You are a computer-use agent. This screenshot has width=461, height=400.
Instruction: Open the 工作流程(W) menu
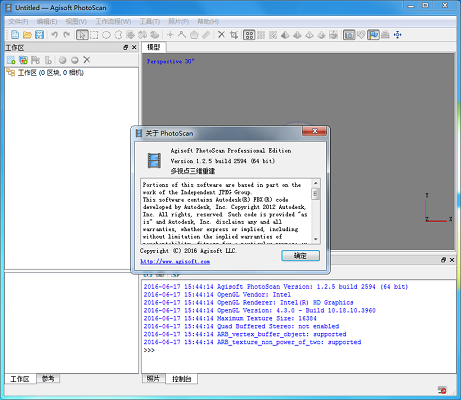(113, 22)
